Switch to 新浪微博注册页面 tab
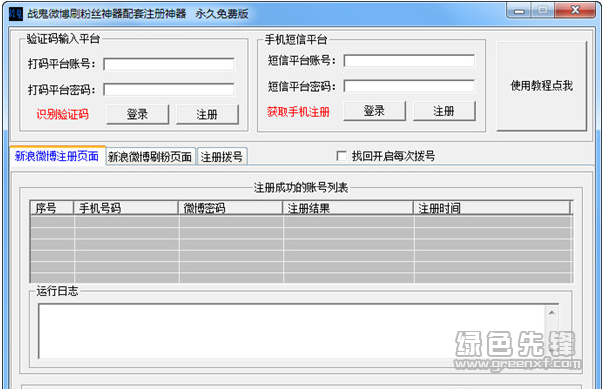603x389 pixels. pos(57,156)
